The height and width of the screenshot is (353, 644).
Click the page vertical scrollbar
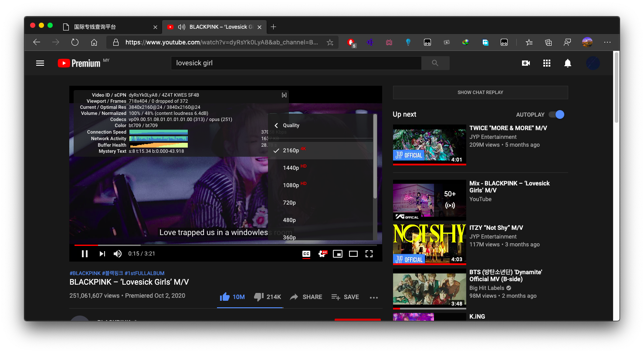[x=616, y=87]
